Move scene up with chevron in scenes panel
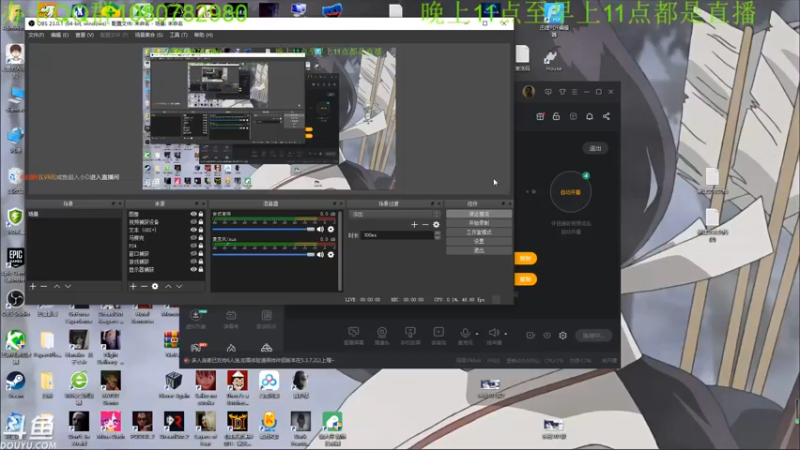The height and width of the screenshot is (450, 800). pos(57,287)
